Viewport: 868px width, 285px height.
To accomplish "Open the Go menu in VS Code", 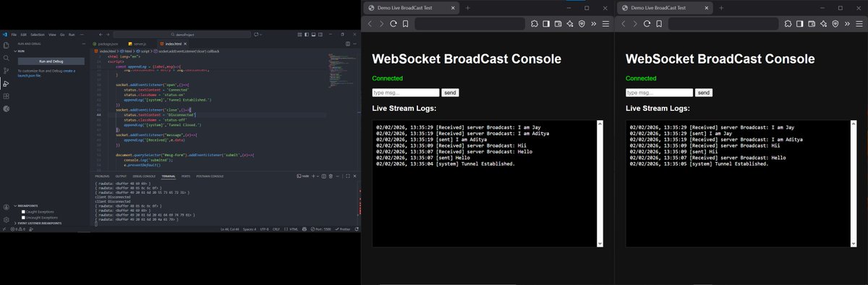I will coord(62,35).
